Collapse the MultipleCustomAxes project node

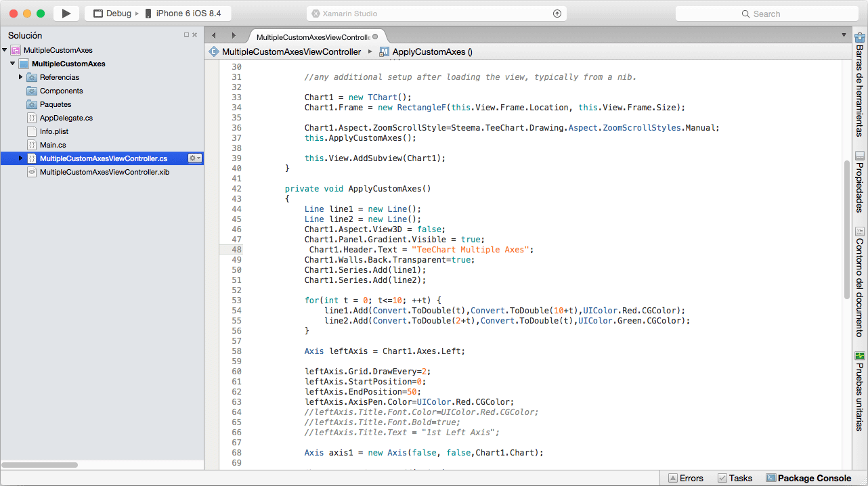[x=13, y=64]
